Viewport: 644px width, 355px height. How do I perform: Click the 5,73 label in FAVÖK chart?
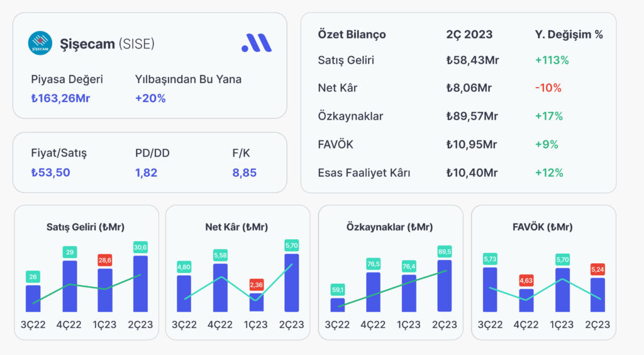click(490, 259)
